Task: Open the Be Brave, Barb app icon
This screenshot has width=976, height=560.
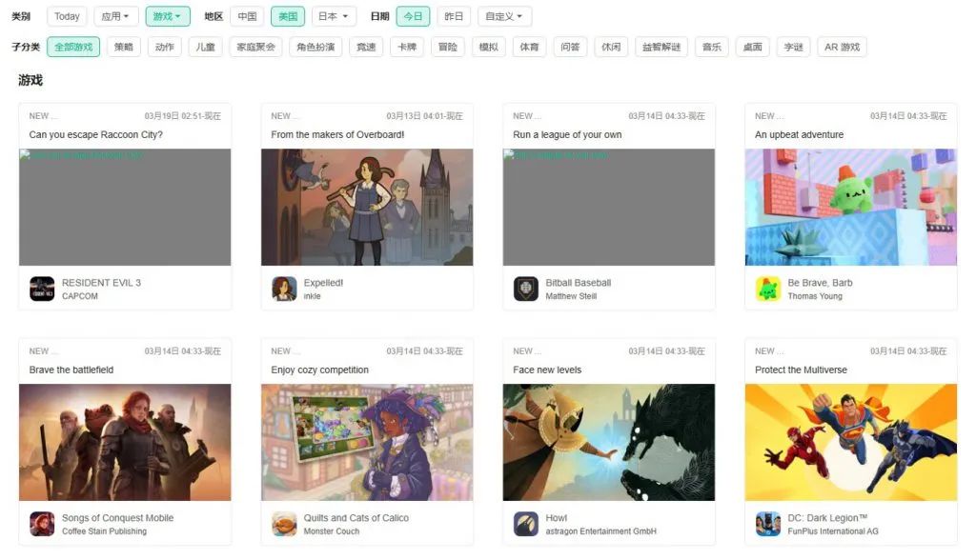Action: 768,289
